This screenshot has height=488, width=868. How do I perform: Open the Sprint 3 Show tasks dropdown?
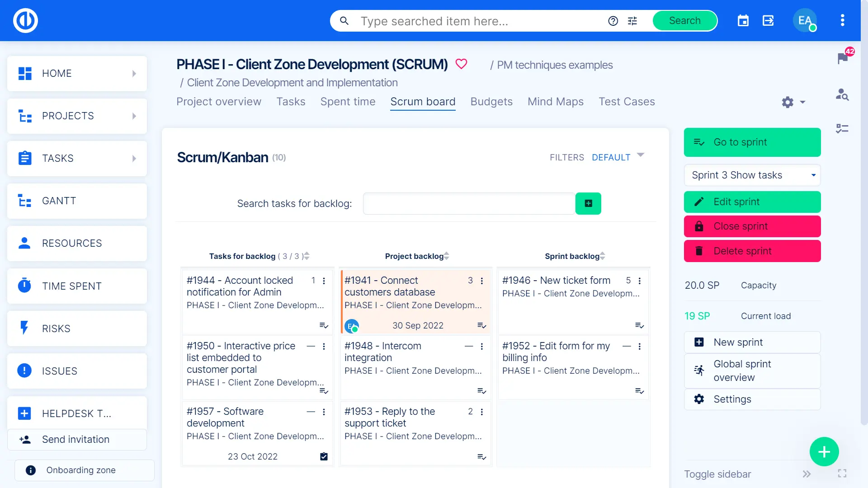pyautogui.click(x=752, y=175)
